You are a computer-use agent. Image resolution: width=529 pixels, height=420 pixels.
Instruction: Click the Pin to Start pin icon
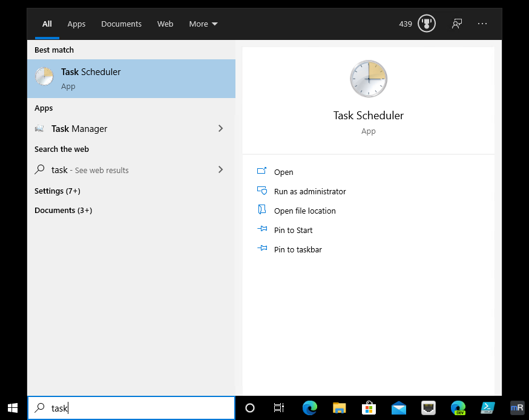pyautogui.click(x=262, y=229)
